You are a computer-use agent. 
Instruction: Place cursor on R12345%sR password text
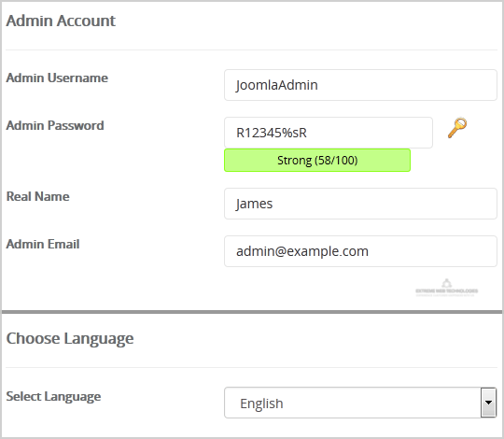coord(272,133)
